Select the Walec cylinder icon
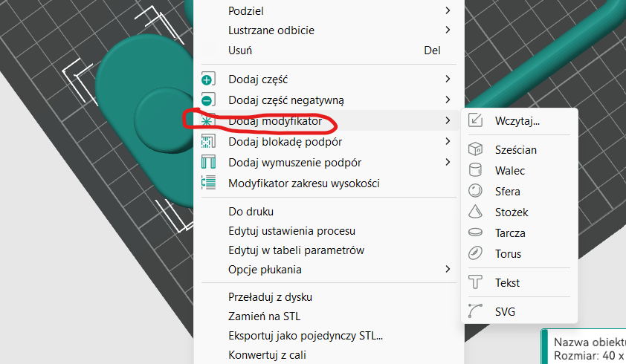Viewport: 626px width, 364px height. tap(475, 171)
